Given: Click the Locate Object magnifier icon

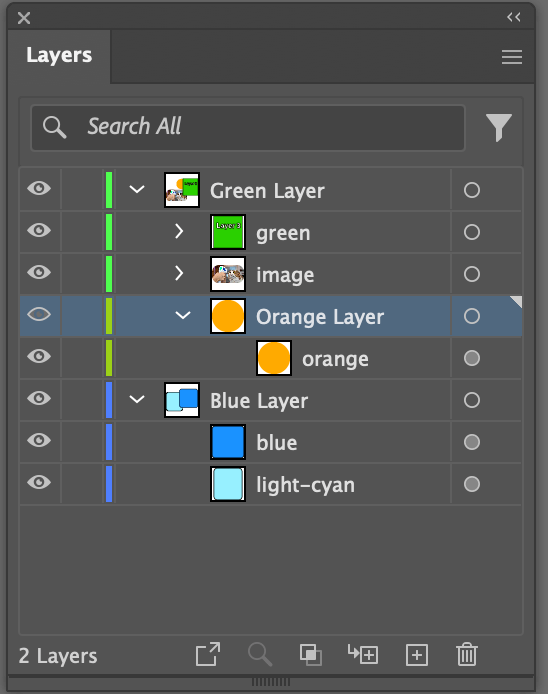Looking at the screenshot, I should pos(260,655).
